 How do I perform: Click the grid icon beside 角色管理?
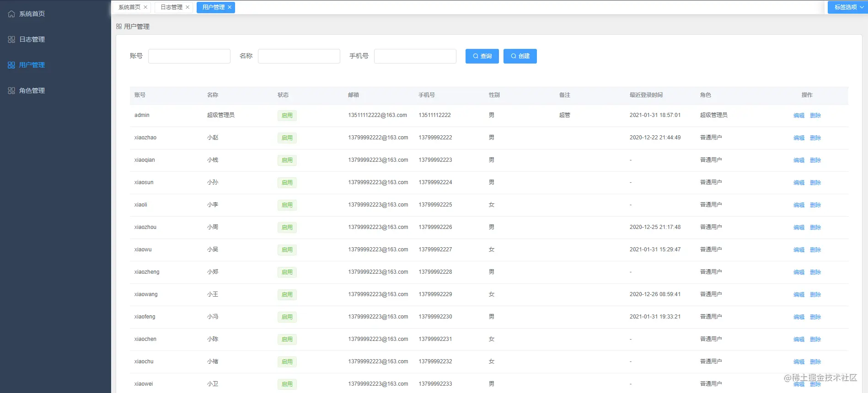click(x=11, y=90)
